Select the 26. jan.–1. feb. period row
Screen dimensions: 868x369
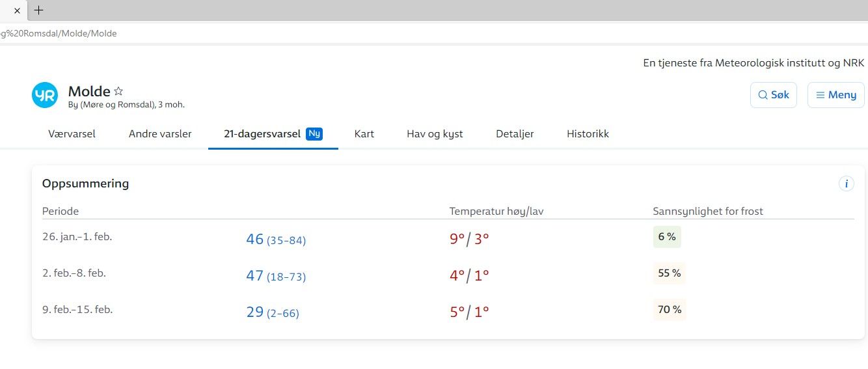pos(77,237)
